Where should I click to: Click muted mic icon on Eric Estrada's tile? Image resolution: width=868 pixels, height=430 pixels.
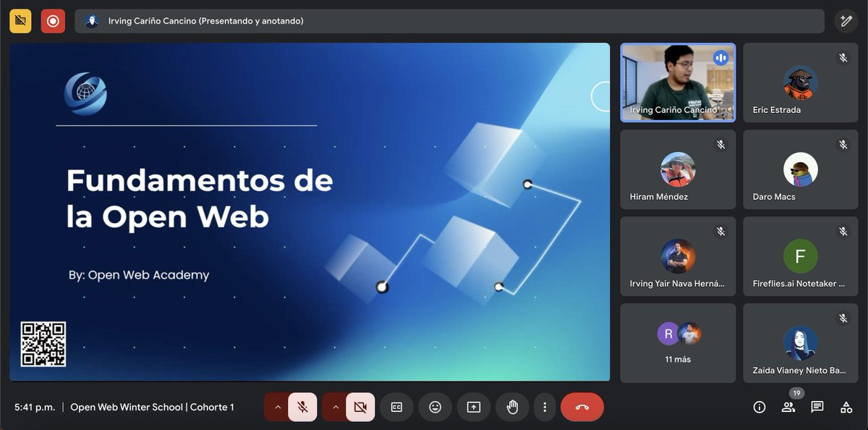pyautogui.click(x=843, y=58)
